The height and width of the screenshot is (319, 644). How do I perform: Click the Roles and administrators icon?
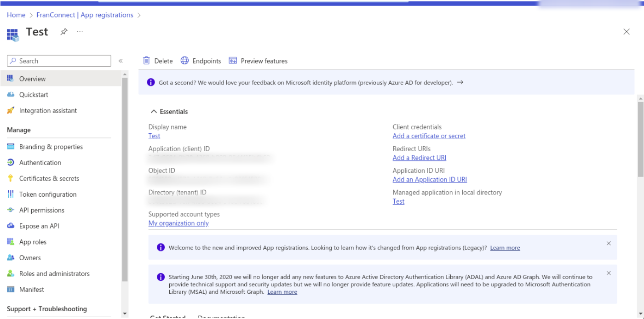point(11,273)
